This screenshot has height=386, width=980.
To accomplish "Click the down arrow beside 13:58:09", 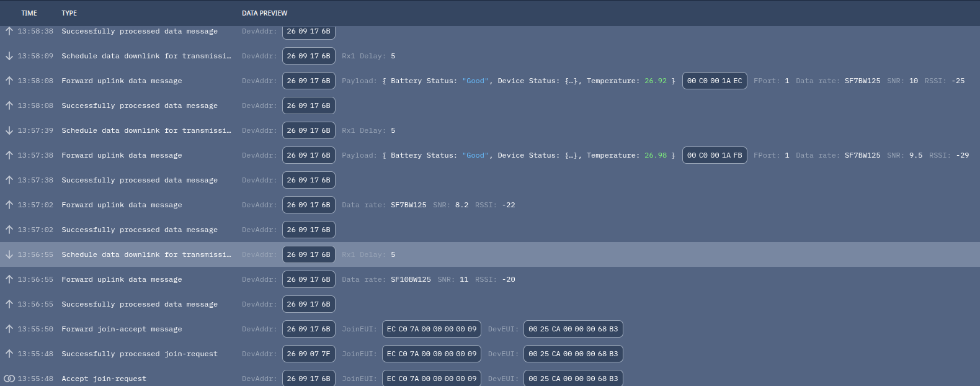I will (9, 56).
